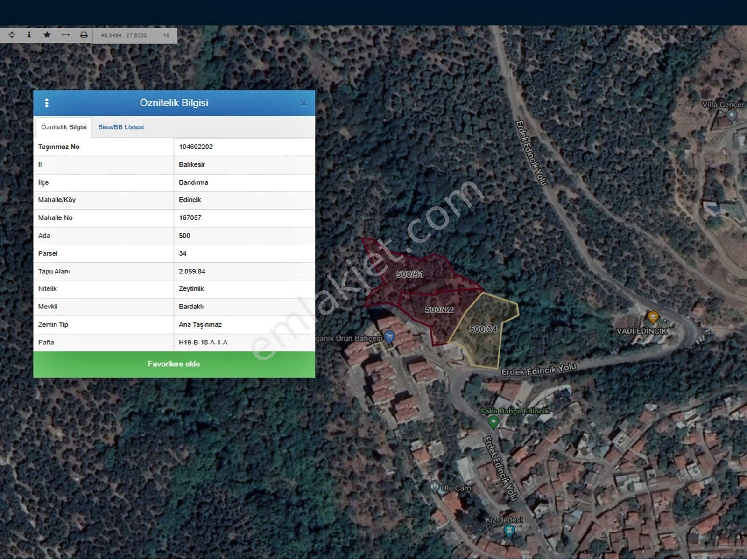Click the Mevkii value Bardaklı

(x=191, y=307)
